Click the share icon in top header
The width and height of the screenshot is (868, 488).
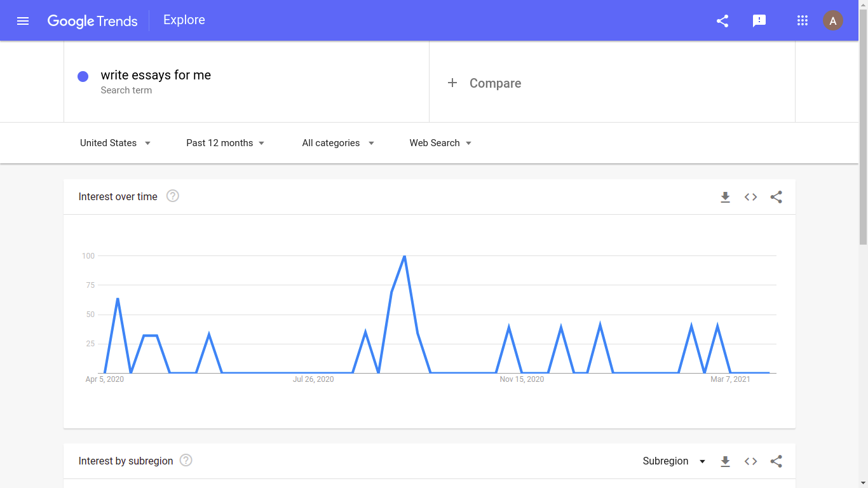pos(722,21)
